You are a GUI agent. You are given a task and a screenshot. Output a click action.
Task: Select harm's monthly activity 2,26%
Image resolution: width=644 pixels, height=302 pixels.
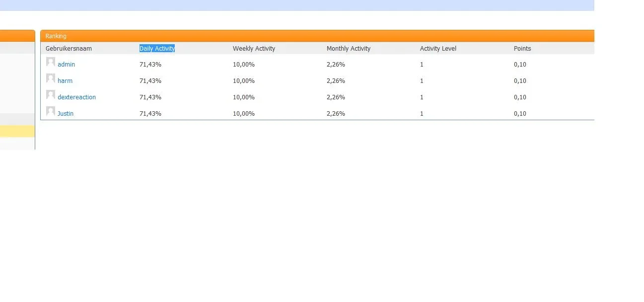pos(336,81)
